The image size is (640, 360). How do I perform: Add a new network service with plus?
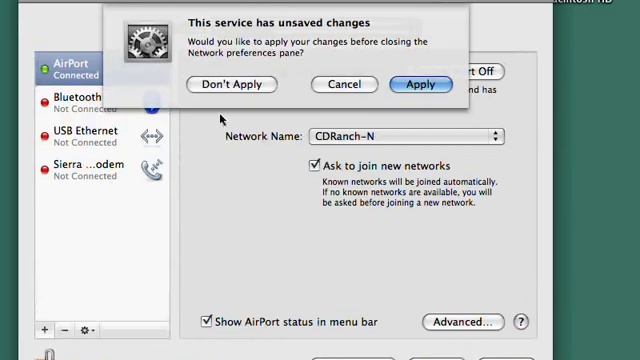click(45, 330)
